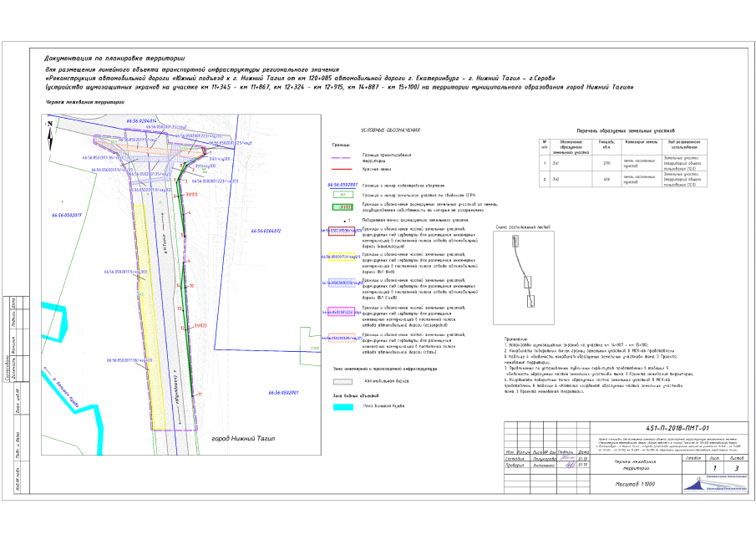
Task: Click the north arrow compass symbol on the map
Action: [49, 135]
